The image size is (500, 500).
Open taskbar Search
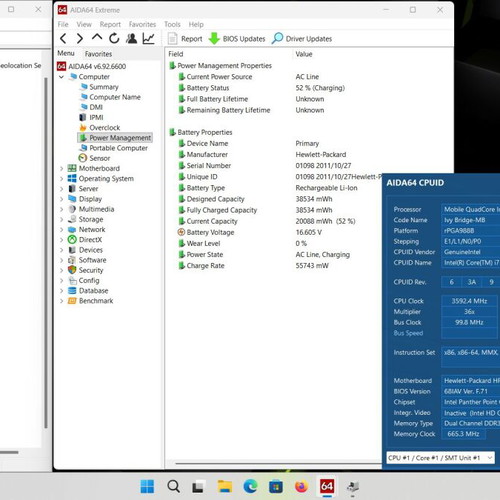(173, 487)
